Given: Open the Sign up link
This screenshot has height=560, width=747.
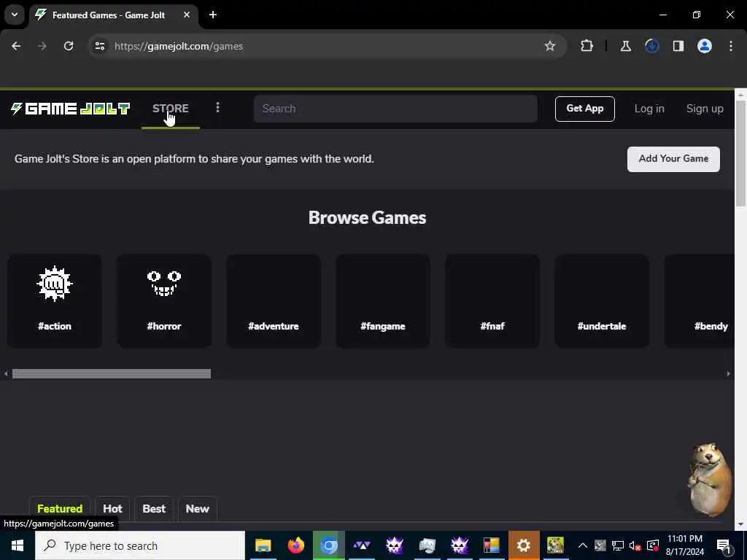Looking at the screenshot, I should 705,109.
